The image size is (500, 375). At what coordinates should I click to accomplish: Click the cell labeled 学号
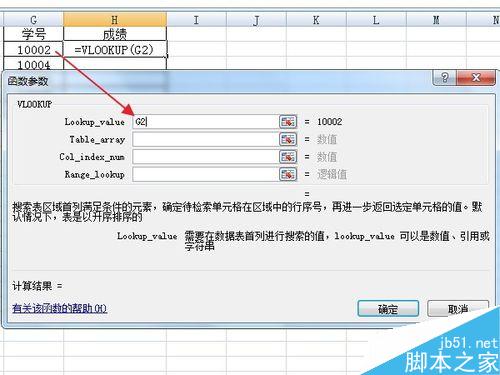33,34
